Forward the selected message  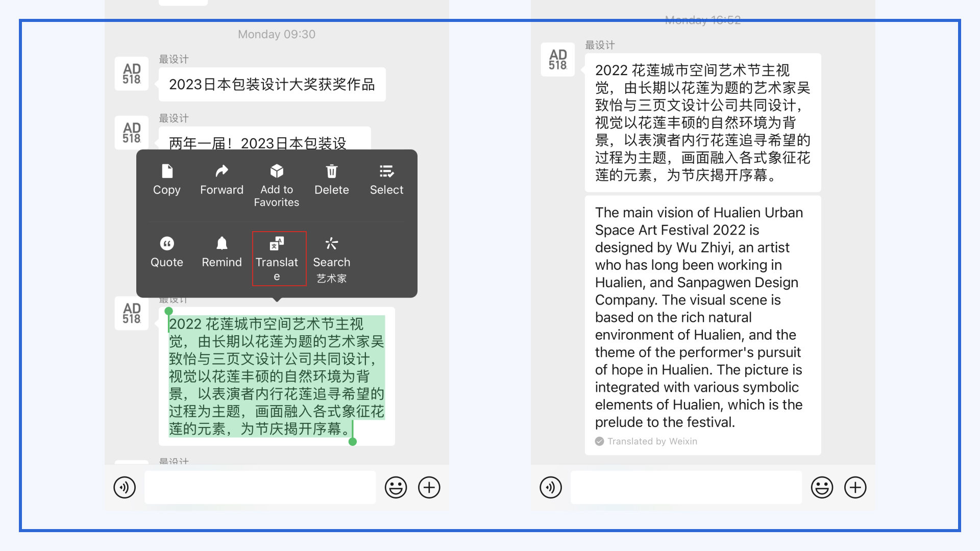[221, 180]
